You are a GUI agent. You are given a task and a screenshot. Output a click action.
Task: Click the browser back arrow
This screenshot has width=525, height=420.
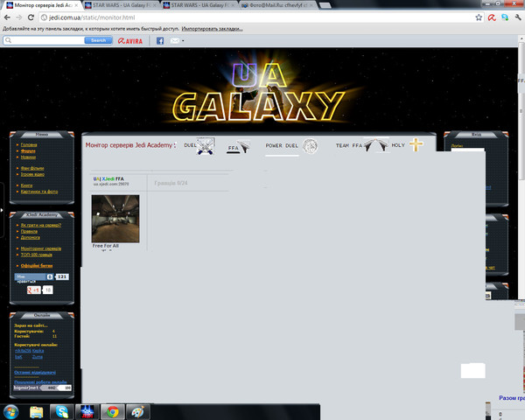point(7,17)
